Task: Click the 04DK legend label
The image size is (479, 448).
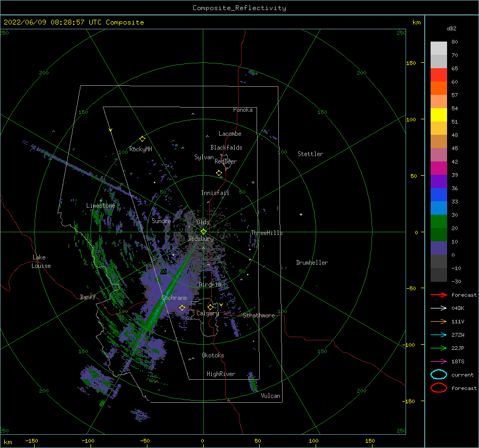Action: click(x=458, y=308)
